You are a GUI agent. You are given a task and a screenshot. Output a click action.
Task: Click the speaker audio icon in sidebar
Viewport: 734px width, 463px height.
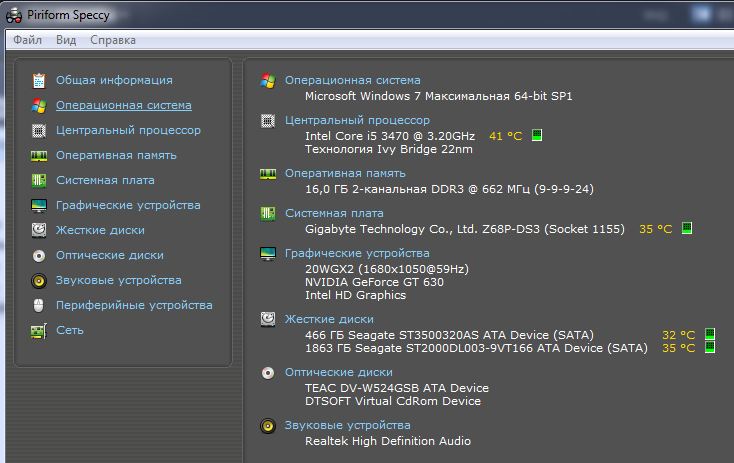click(39, 280)
